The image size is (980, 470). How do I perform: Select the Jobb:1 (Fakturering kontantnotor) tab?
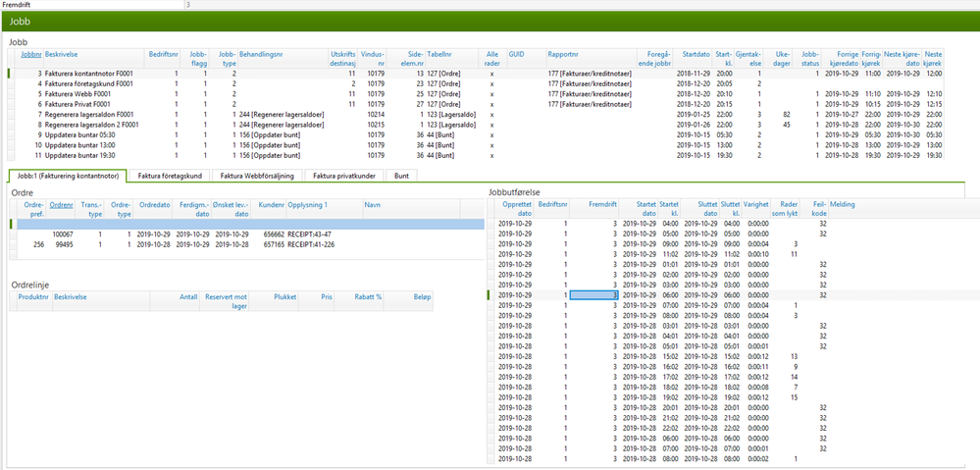click(x=68, y=177)
